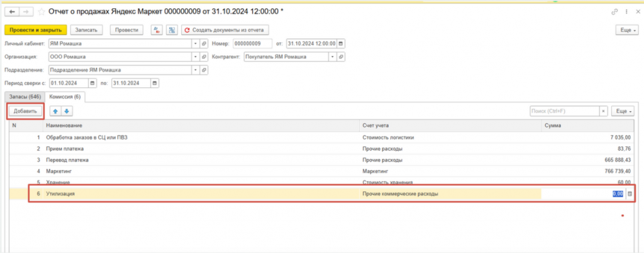Image resolution: width=644 pixels, height=253 pixels.
Task: Open calculator icon in Сумма cell
Action: pos(630,194)
